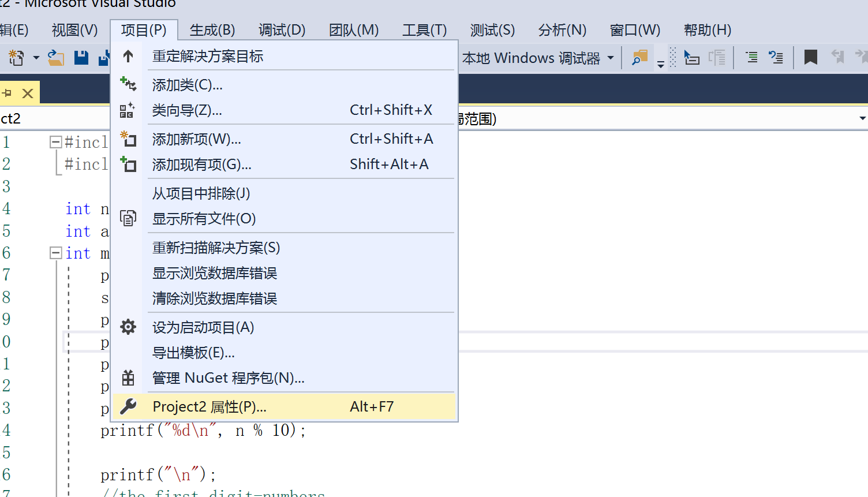868x497 pixels.
Task: Open Find in Files with the magnifier icon
Action: click(x=638, y=58)
